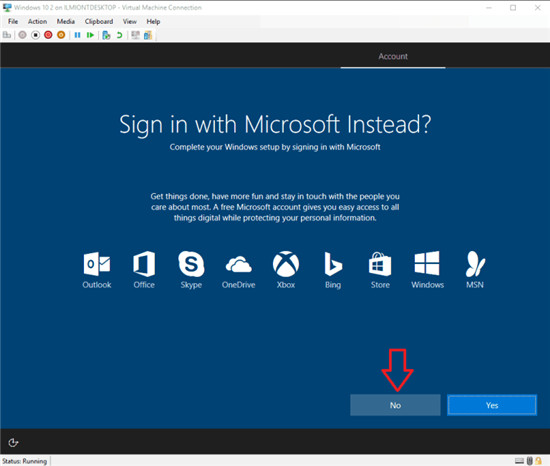This screenshot has height=466, width=550.
Task: Click the Skype logo icon
Action: point(191,264)
